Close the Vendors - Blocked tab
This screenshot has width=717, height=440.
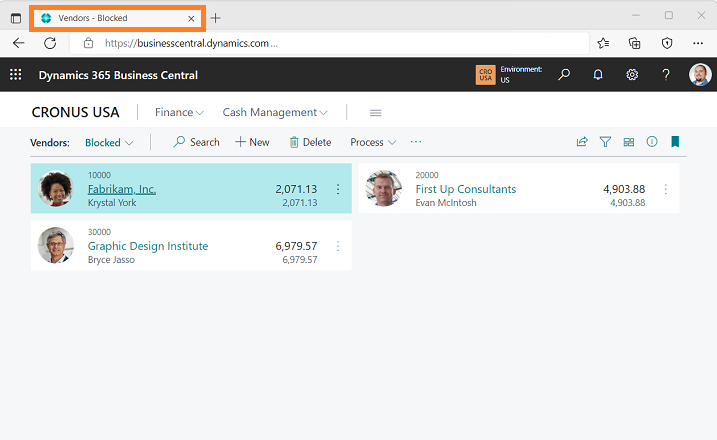(x=191, y=19)
